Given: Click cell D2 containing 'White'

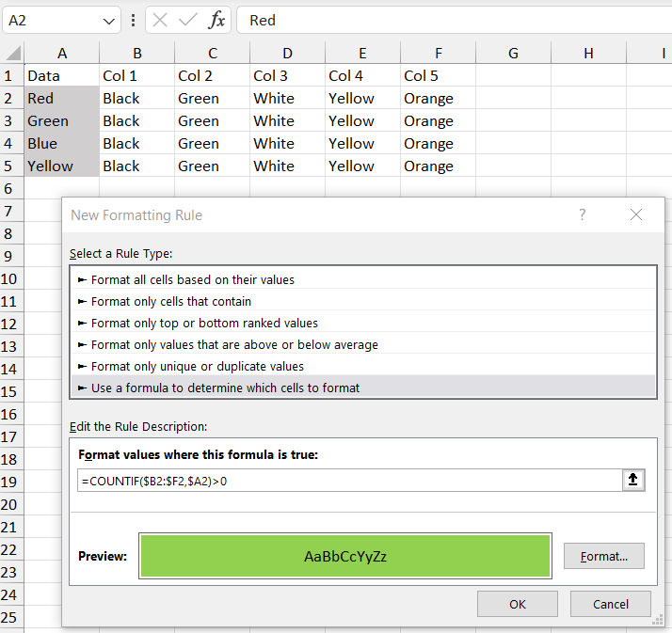Looking at the screenshot, I should coord(288,98).
